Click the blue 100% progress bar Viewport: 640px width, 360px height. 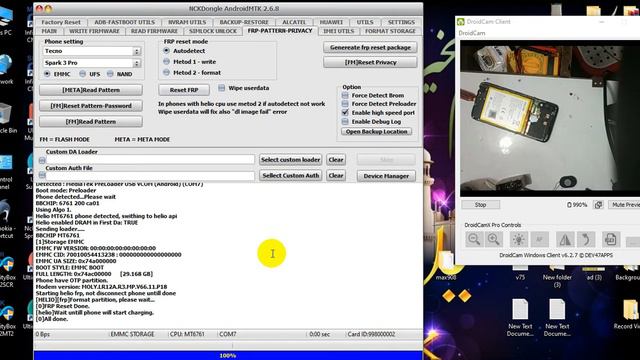point(228,356)
